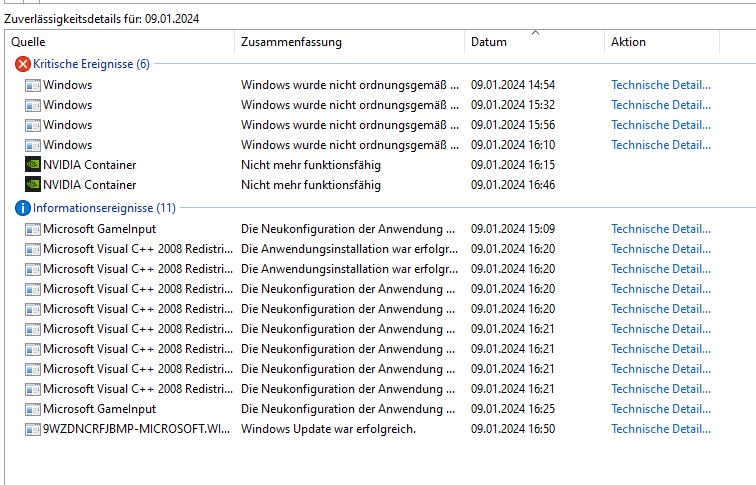Viewport: 756px width, 485px height.
Task: Click the date cell 09.01.2024 16:50
Action: coord(513,429)
